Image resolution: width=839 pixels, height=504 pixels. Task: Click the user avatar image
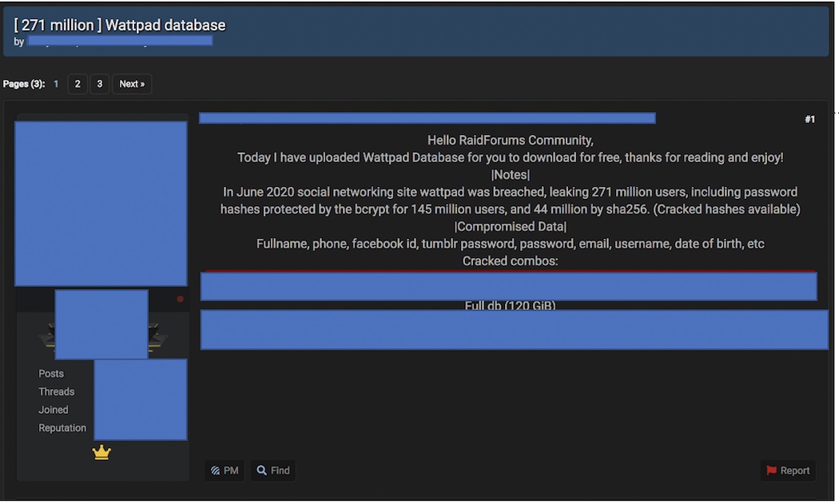coord(101,202)
